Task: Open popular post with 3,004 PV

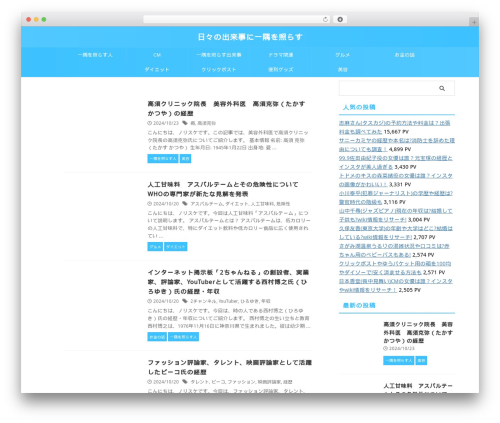Action: (x=396, y=215)
